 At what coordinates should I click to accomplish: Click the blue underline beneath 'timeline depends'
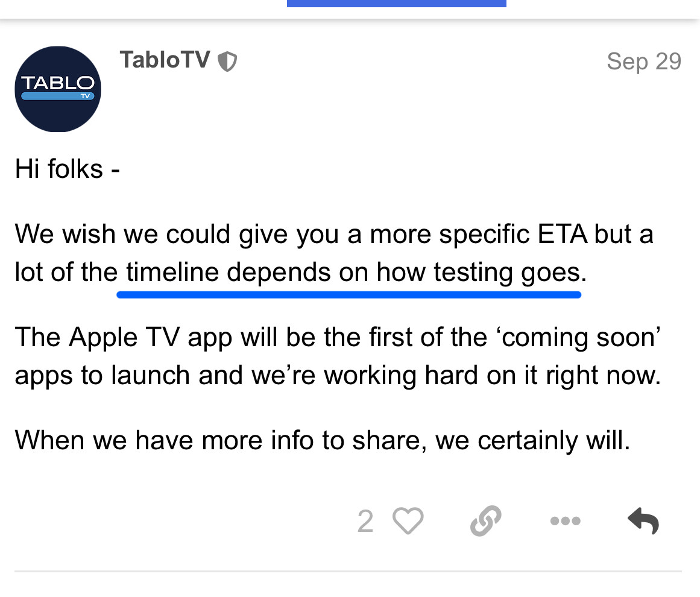pyautogui.click(x=348, y=295)
